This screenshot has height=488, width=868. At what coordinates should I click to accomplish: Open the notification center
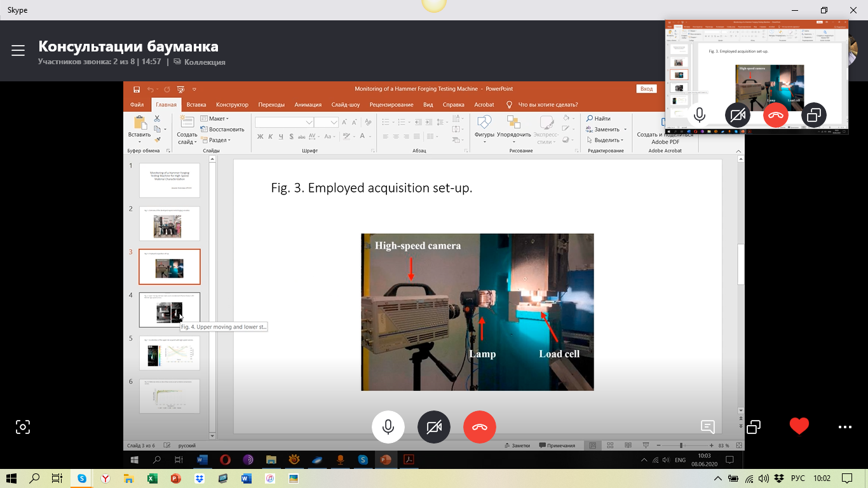pyautogui.click(x=847, y=478)
